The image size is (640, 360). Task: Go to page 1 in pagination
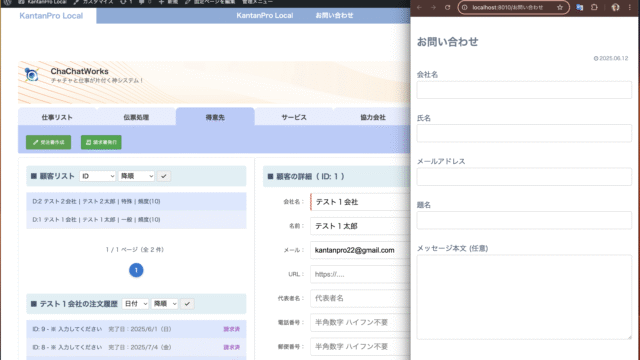pyautogui.click(x=136, y=270)
